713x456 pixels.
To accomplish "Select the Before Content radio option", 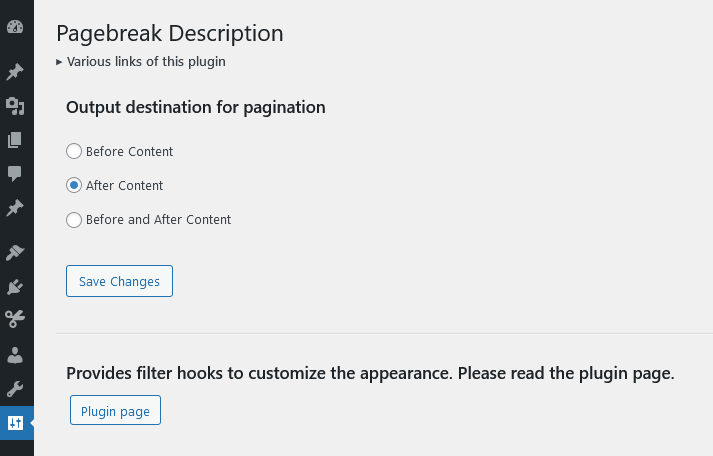I will click(74, 152).
